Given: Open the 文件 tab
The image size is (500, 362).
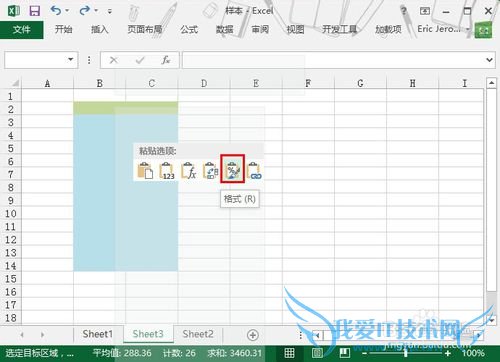Looking at the screenshot, I should (22, 30).
